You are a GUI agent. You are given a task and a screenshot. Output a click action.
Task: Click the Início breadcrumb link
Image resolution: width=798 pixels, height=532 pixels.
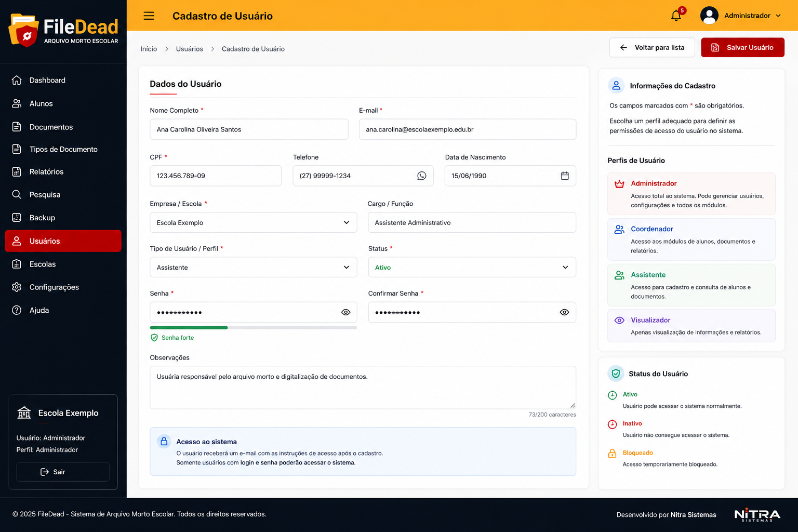click(x=149, y=49)
